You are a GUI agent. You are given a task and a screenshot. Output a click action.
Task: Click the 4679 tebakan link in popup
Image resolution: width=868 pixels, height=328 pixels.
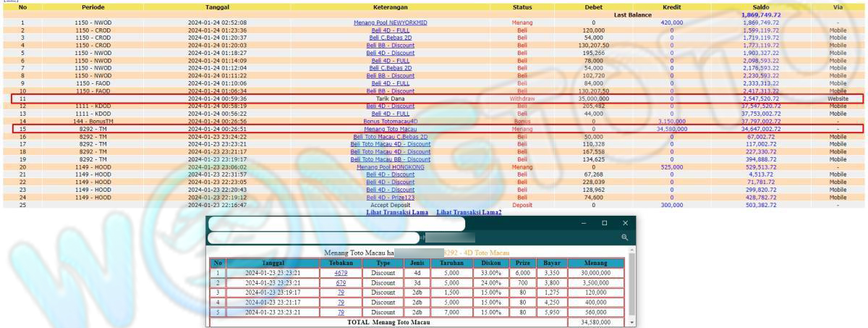pos(341,272)
